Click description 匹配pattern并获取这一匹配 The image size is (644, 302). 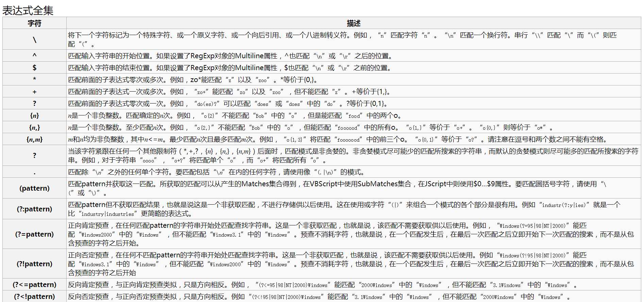(x=354, y=188)
